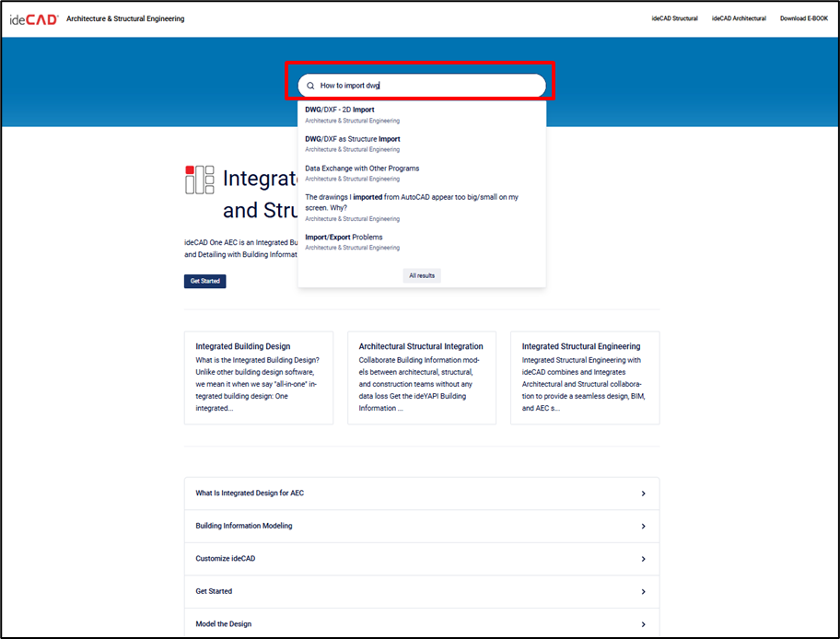Viewport: 840px width, 639px height.
Task: Open Download E-BOOK from top navigation
Action: (803, 18)
